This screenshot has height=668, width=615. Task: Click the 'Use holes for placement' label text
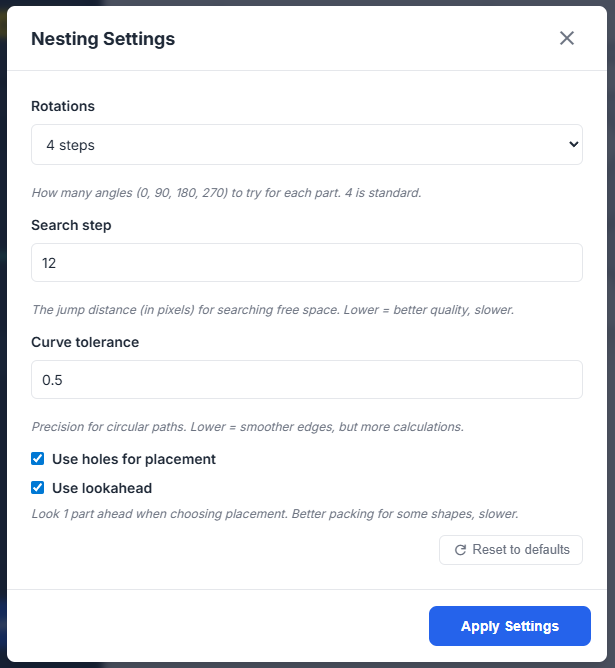pyautogui.click(x=134, y=459)
